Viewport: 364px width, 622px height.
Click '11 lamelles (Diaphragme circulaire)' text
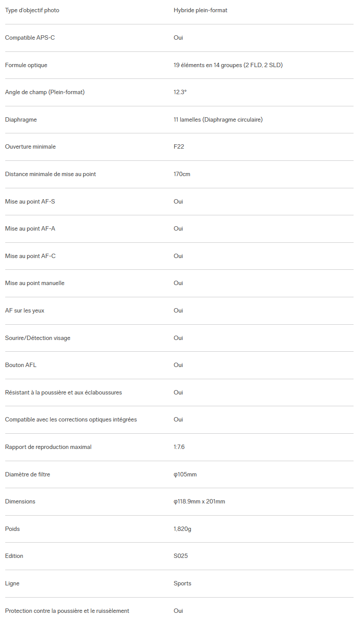(218, 119)
